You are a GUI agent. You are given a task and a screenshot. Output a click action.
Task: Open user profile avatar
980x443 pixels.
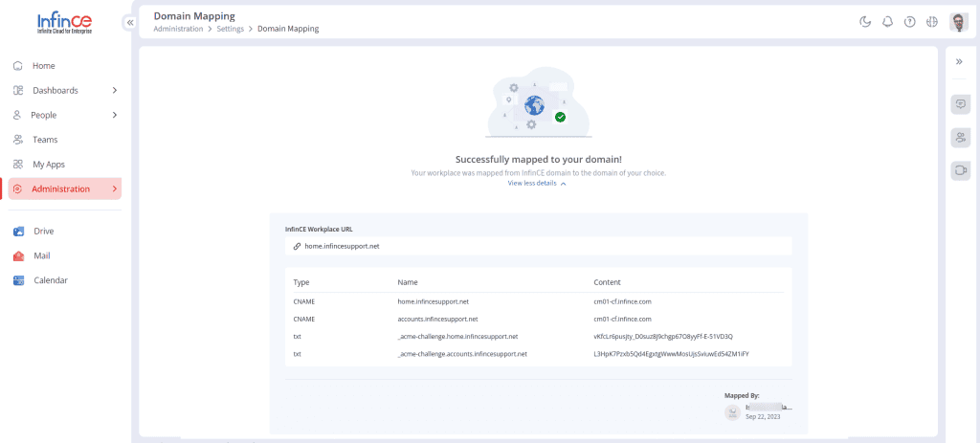[x=959, y=23]
